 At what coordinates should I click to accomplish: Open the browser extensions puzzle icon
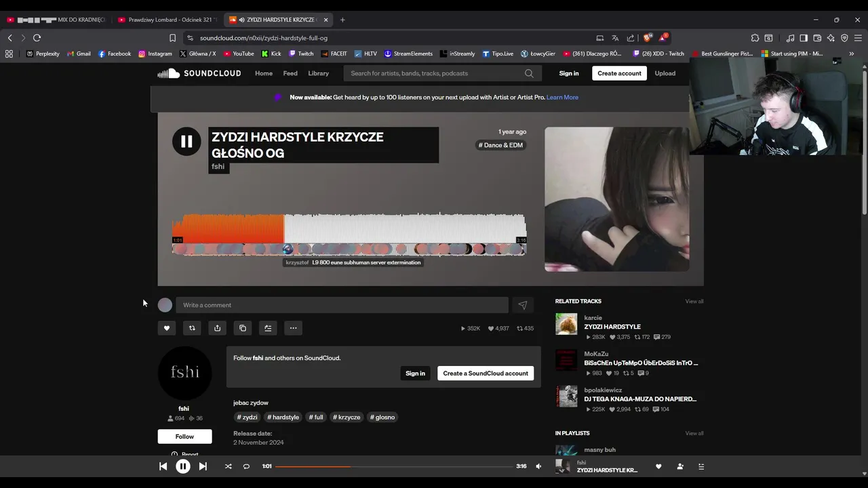(755, 38)
